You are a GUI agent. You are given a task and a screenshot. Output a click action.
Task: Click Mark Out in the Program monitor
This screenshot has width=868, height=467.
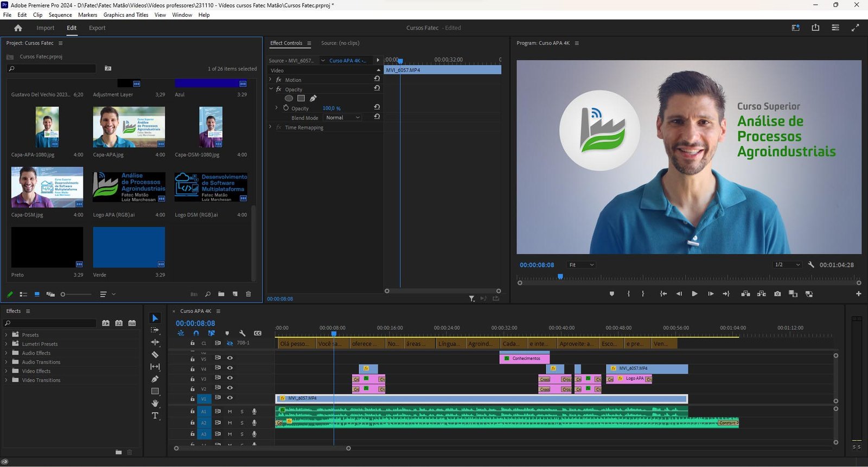coord(643,294)
